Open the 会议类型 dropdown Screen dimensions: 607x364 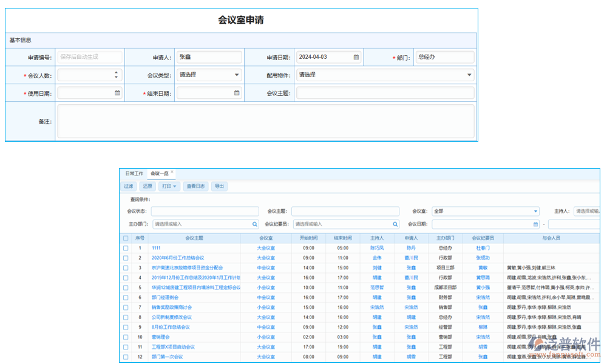point(237,75)
